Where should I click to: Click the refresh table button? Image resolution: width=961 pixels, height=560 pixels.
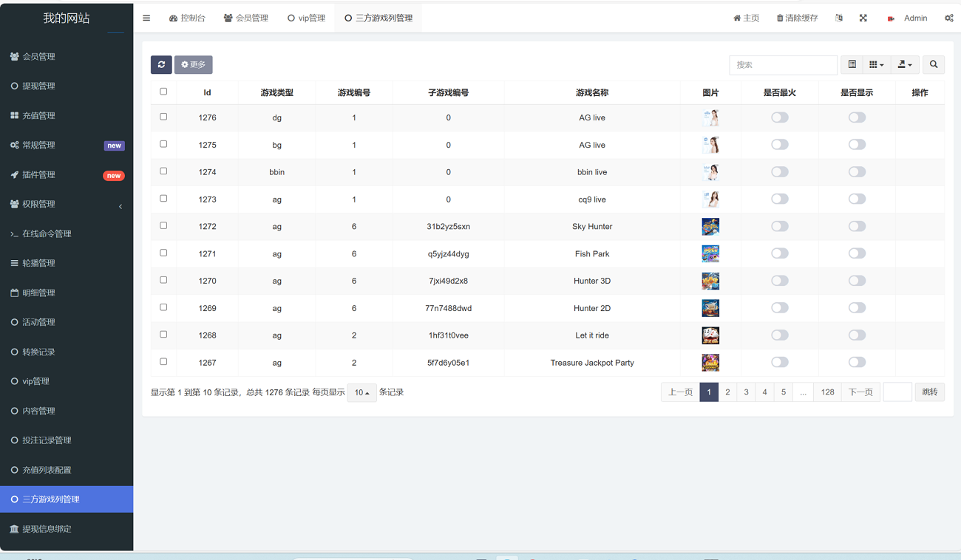click(161, 65)
